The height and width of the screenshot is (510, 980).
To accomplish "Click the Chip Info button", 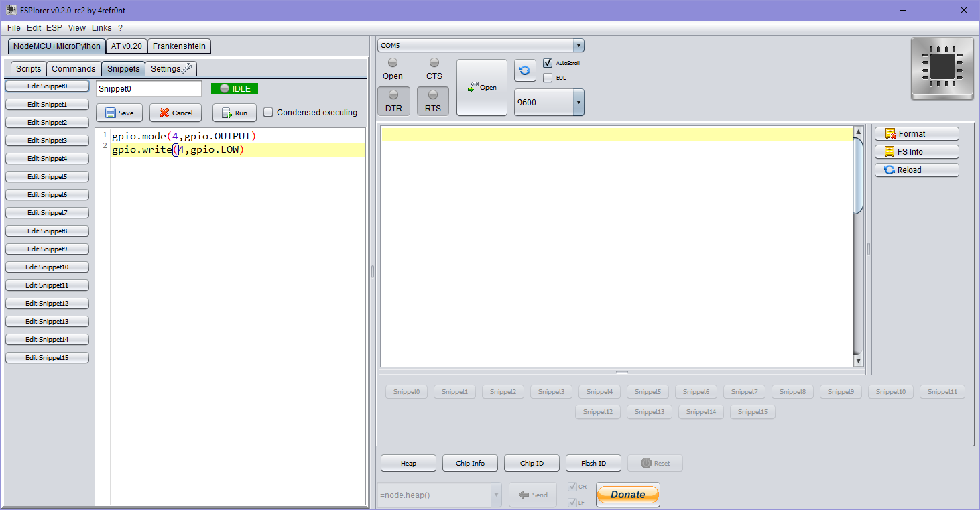I will pos(470,463).
